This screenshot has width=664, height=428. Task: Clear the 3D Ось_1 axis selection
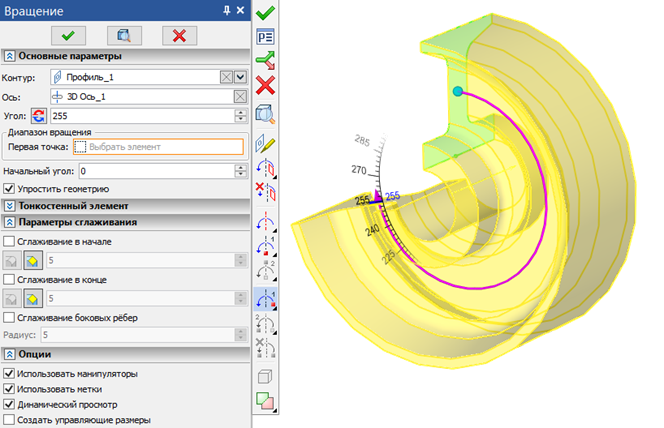240,97
